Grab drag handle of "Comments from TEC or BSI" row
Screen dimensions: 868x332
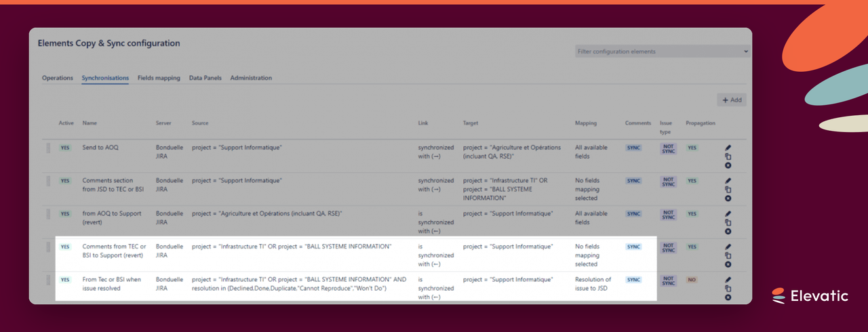coord(48,247)
